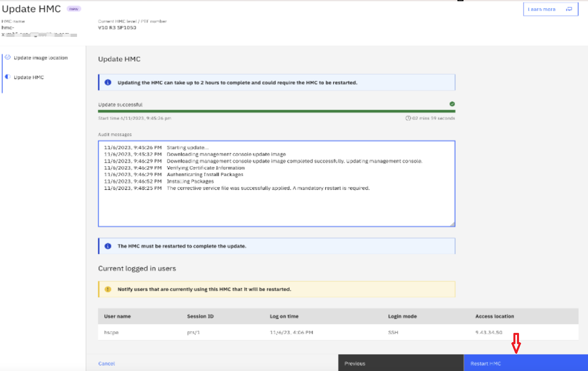Click the info icon in the 2 hours notice

(x=108, y=82)
